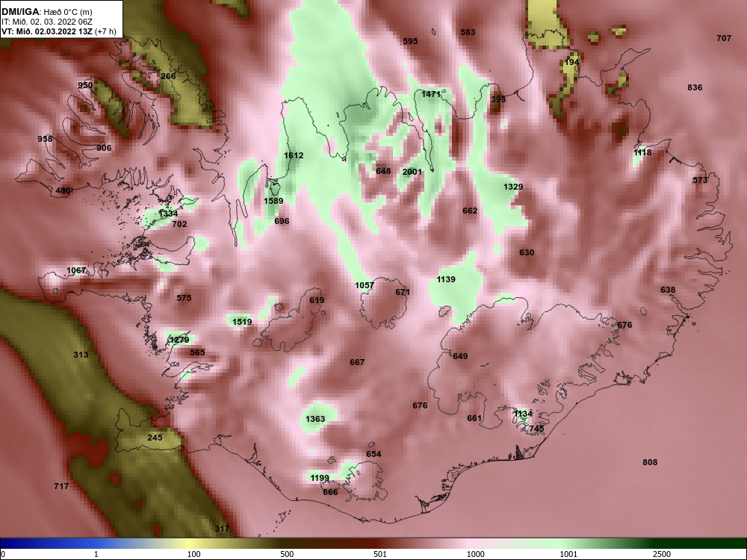
Task: Click the 565 value
Action: coord(197,353)
